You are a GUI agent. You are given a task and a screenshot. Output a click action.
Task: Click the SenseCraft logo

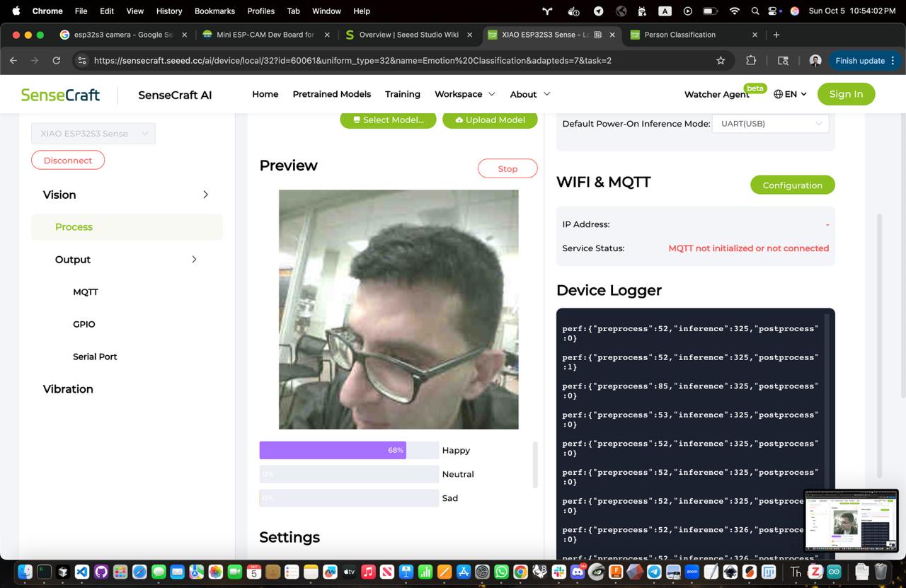59,94
